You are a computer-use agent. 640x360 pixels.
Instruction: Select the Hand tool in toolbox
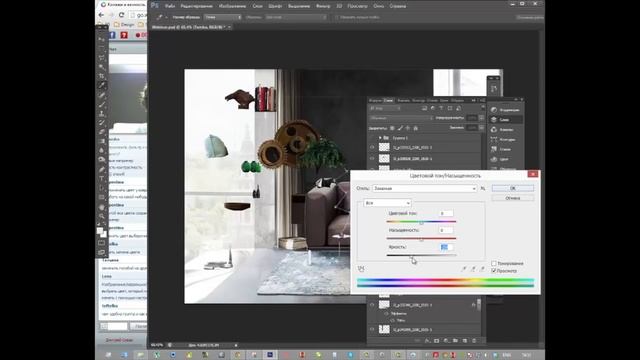102,207
